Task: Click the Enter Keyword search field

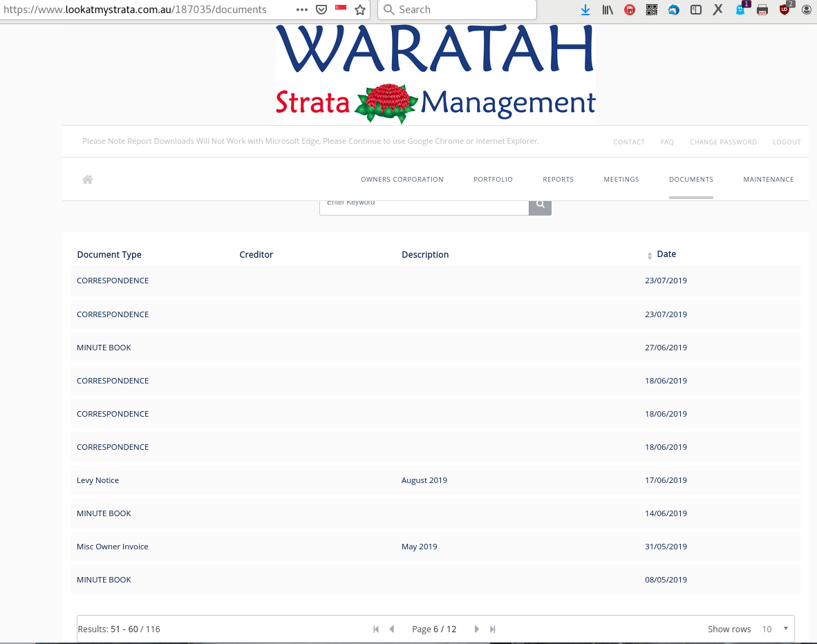Action: pyautogui.click(x=424, y=205)
